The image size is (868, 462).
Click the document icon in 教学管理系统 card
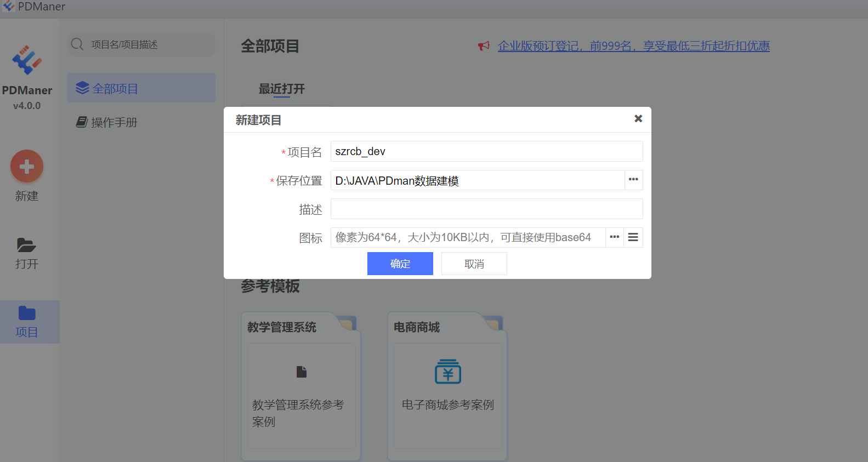pos(302,372)
